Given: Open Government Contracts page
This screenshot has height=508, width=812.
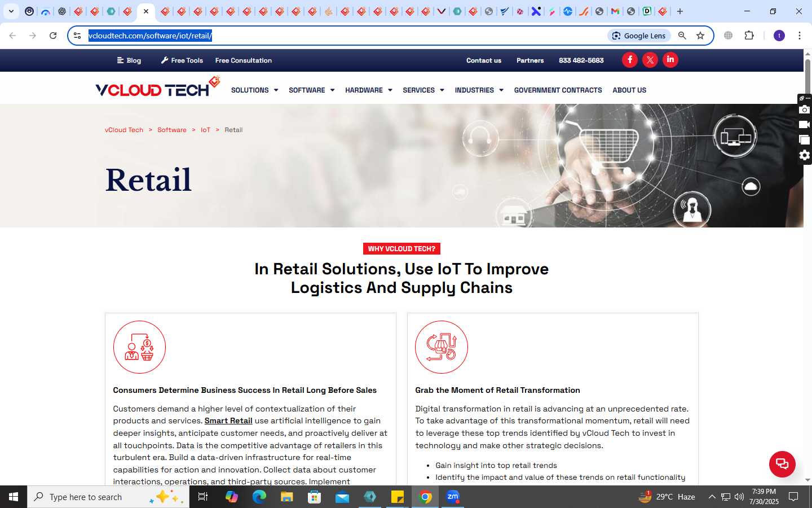Looking at the screenshot, I should click(x=558, y=90).
